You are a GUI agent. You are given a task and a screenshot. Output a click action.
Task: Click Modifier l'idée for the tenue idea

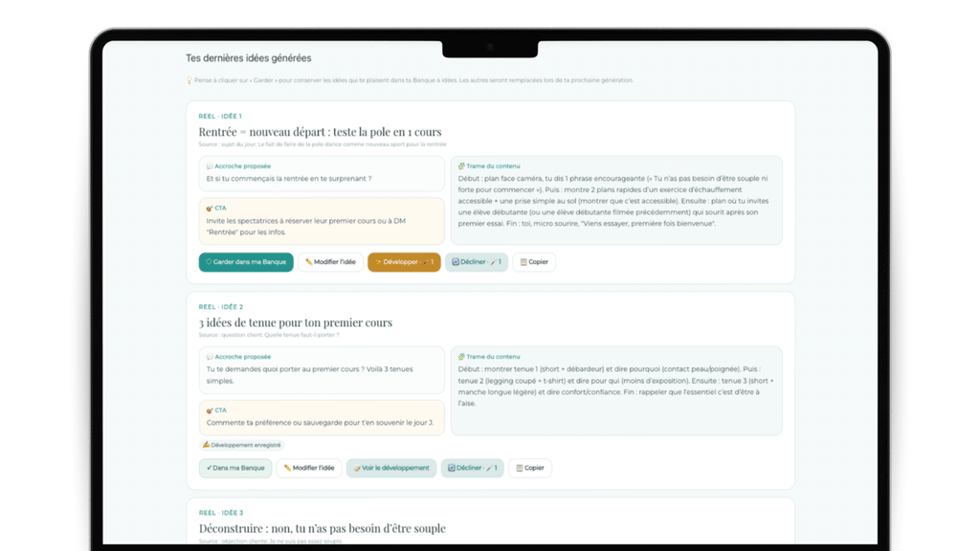tap(309, 468)
